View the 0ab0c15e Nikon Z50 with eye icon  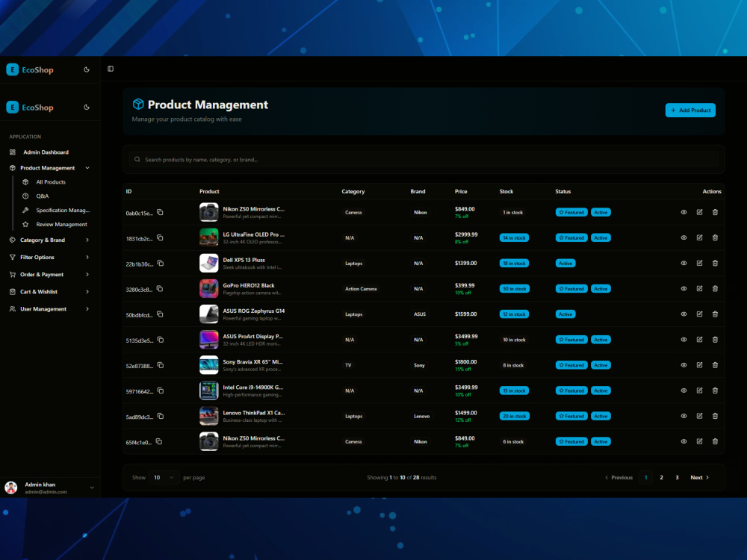(684, 212)
